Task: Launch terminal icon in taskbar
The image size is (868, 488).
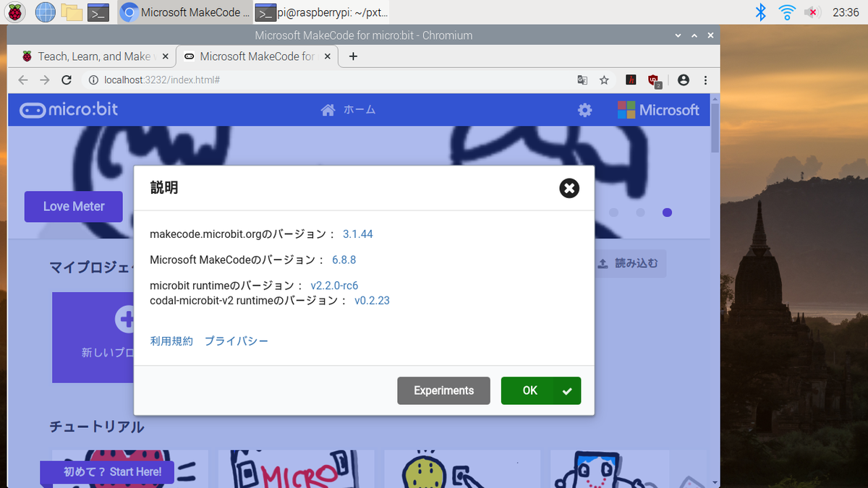Action: coord(98,12)
